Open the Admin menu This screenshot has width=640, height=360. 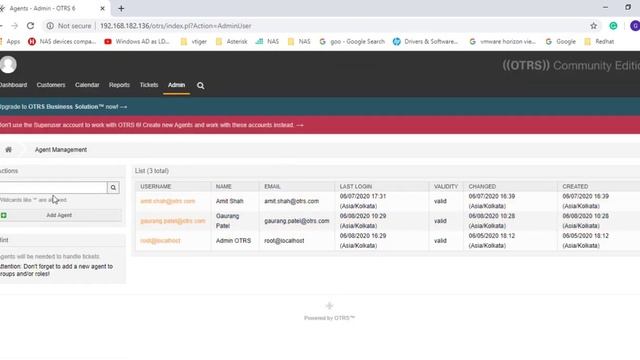(176, 85)
